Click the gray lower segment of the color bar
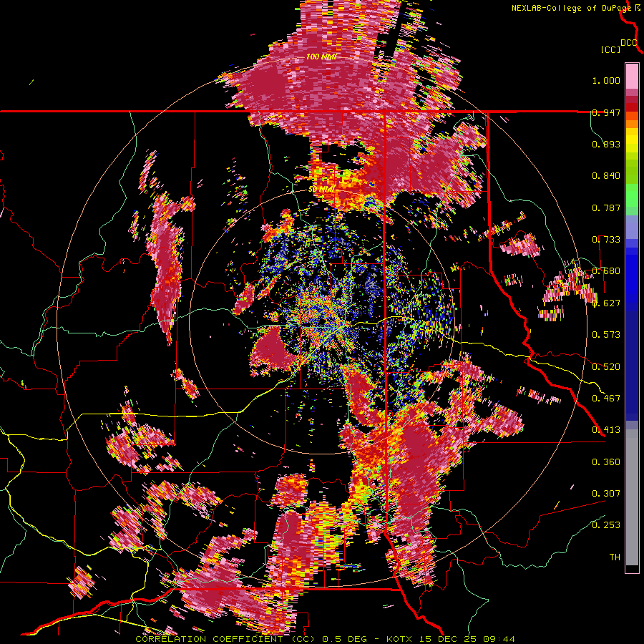Screen dimensions: 644x644 coord(632,498)
